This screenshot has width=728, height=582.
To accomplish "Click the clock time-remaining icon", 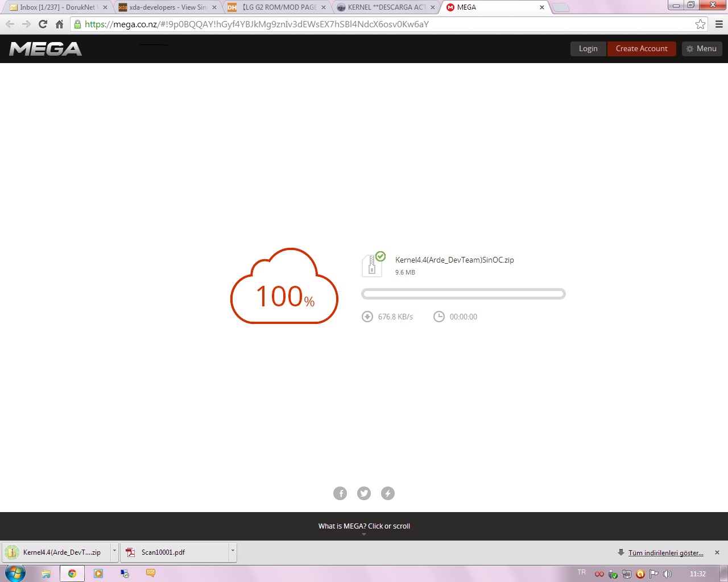I will [439, 317].
